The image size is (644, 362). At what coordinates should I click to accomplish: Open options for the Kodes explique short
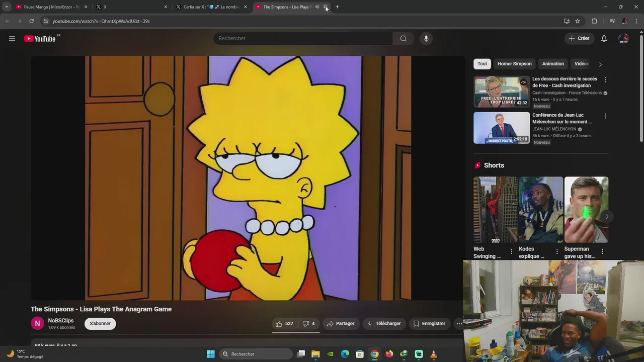point(557,251)
